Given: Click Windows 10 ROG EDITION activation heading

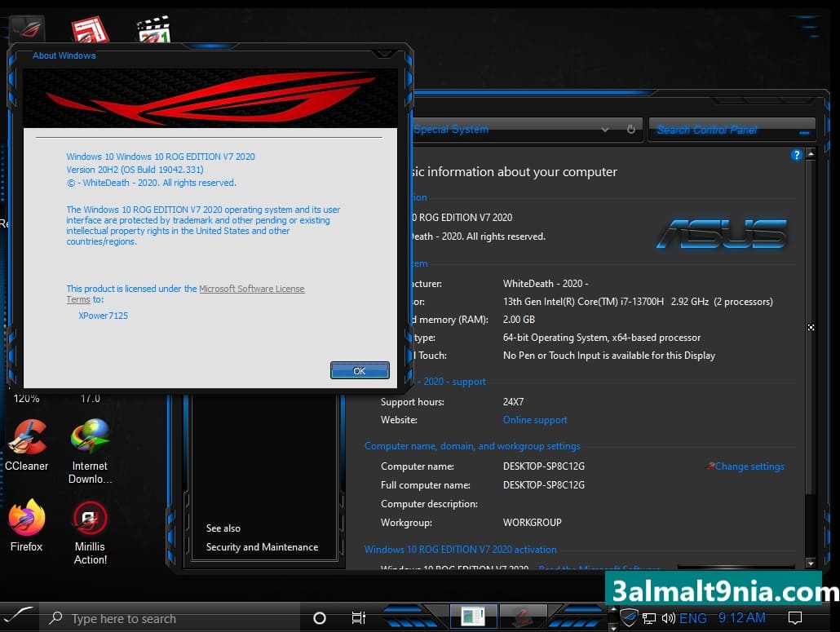Looking at the screenshot, I should (x=460, y=550).
